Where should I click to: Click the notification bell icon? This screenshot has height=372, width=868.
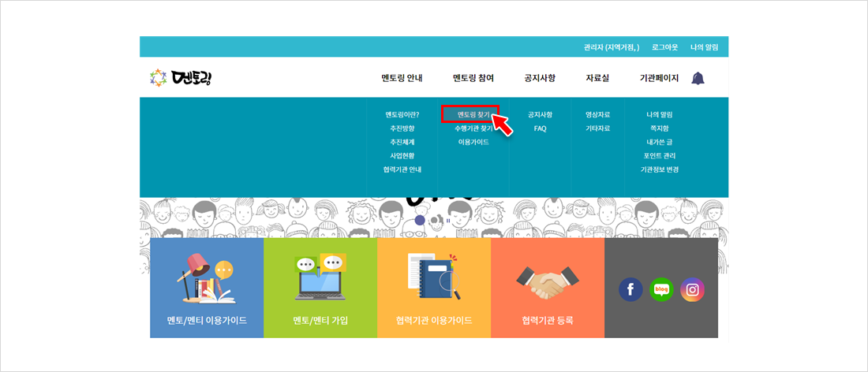[698, 78]
